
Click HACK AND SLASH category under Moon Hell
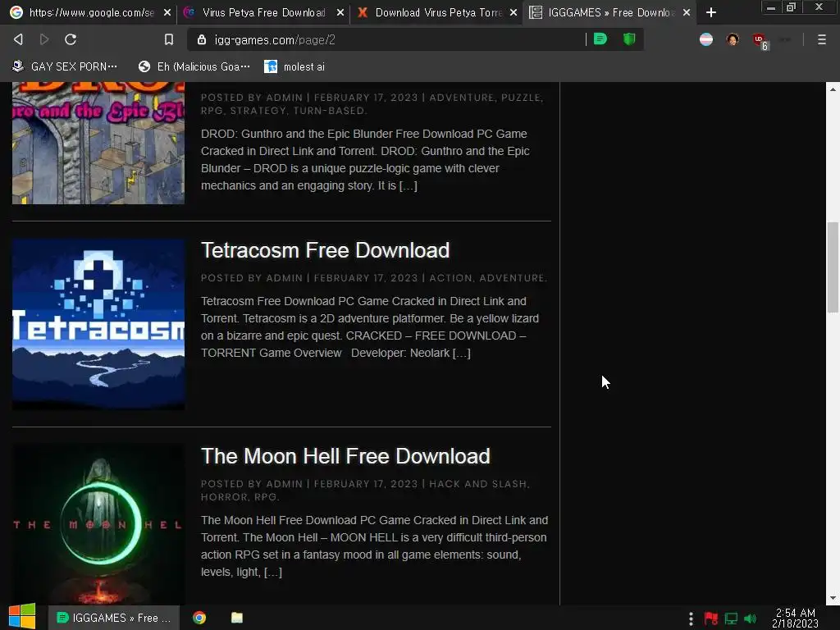click(x=478, y=483)
